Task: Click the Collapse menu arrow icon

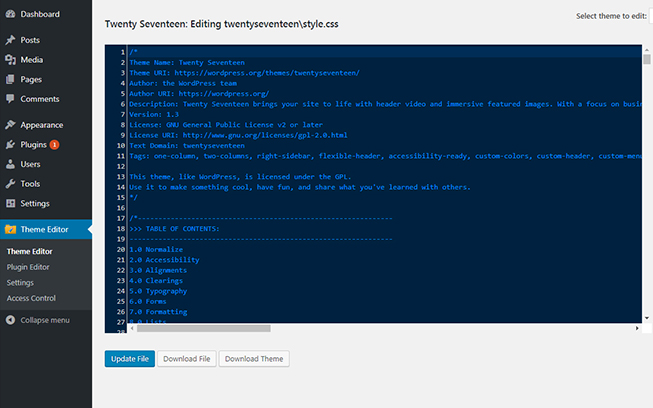Action: [x=10, y=320]
